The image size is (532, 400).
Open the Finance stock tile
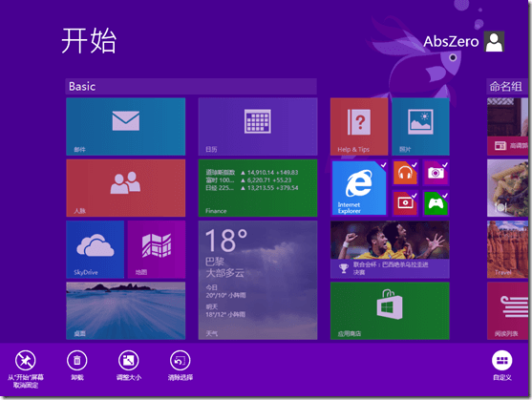[258, 188]
